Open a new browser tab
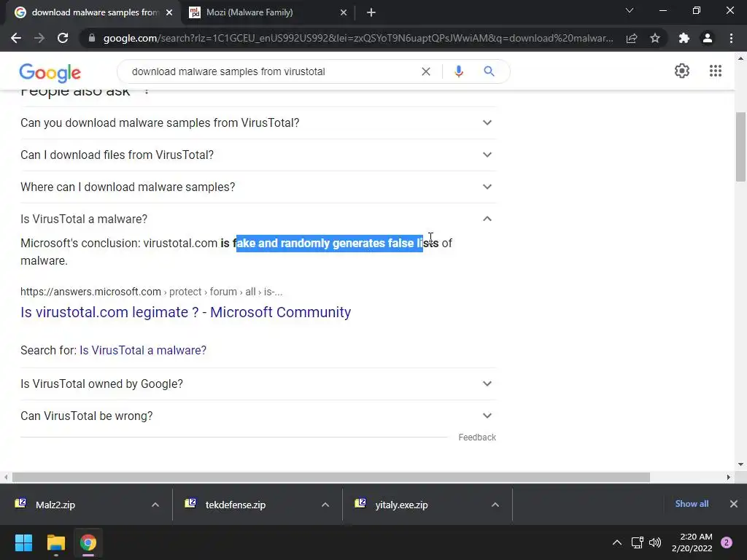This screenshot has width=747, height=560. pos(371,12)
